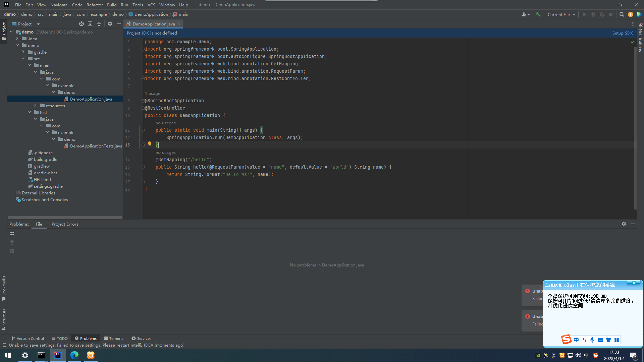Switch to Project Errors tab

coord(65,224)
